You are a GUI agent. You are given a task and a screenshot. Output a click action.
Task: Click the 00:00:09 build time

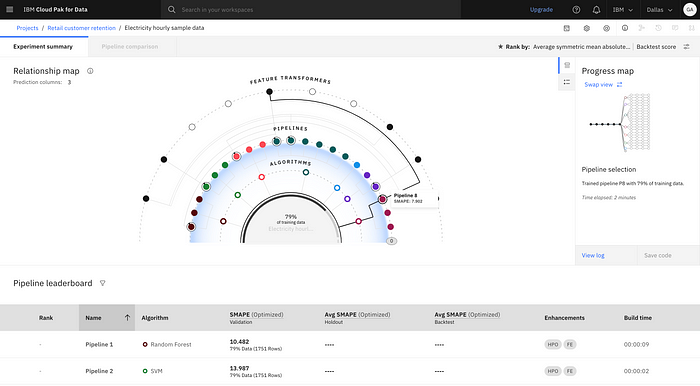coord(636,344)
